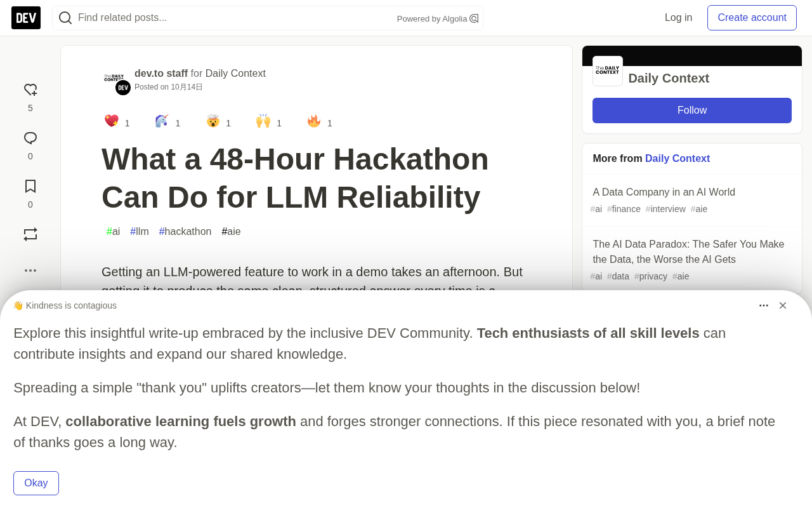Toggle the unicorn reaction counter
812x508 pixels.
[167, 122]
